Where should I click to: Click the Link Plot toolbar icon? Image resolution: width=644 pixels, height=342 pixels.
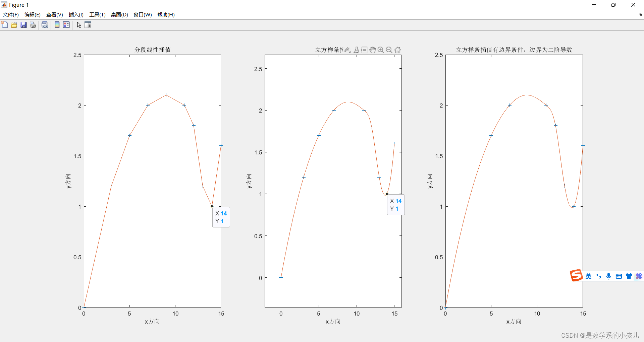click(x=45, y=25)
